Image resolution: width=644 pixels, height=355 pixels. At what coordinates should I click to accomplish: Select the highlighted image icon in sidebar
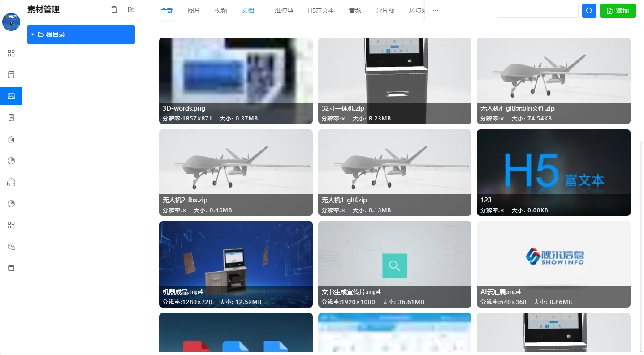click(11, 96)
